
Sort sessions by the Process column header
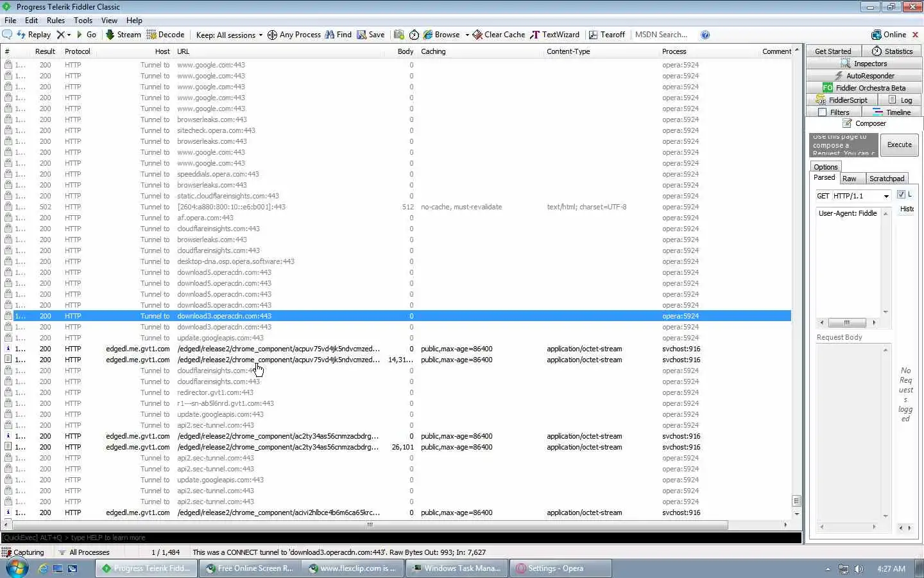709,51
